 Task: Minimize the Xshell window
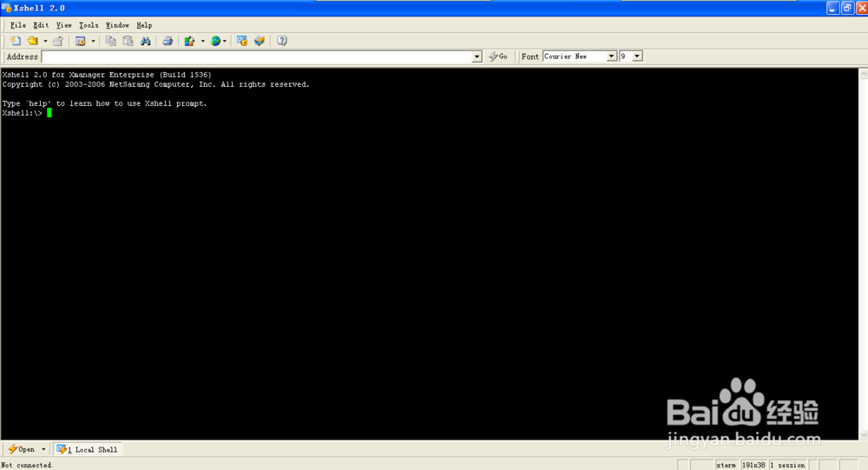[833, 8]
